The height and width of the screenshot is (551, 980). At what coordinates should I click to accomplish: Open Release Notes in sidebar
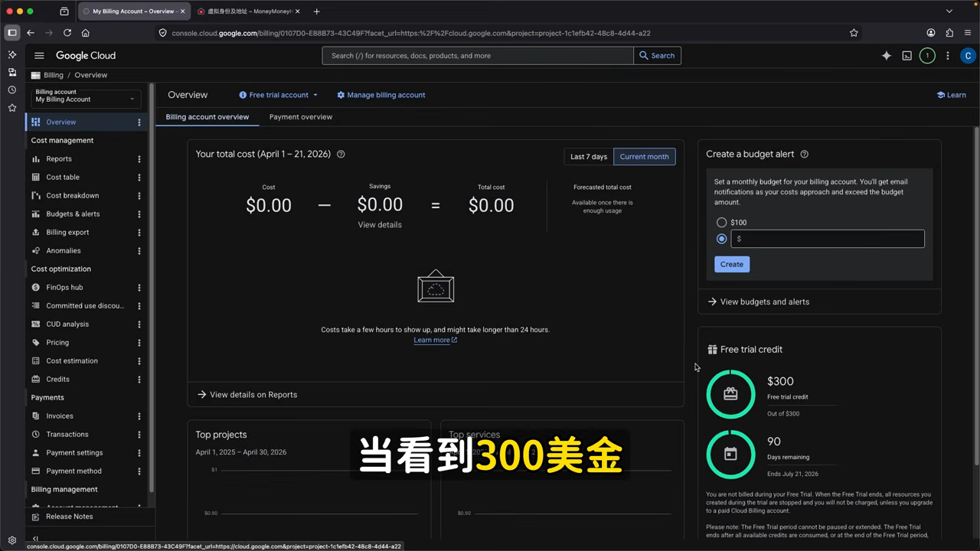coord(69,517)
